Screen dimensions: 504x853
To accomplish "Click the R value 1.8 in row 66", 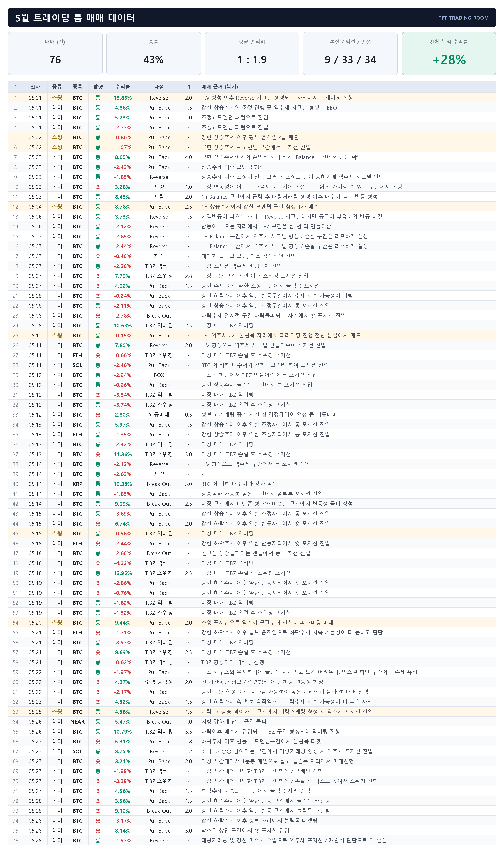I will pos(189,742).
